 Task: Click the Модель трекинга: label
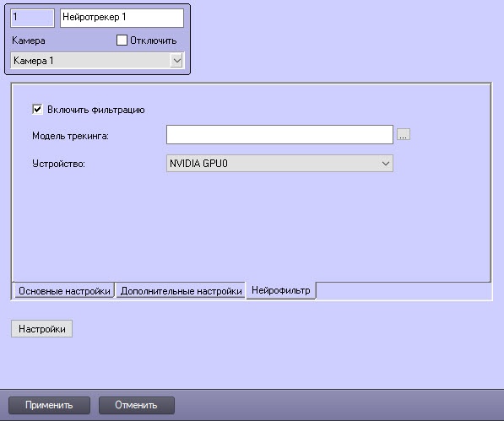(70, 136)
